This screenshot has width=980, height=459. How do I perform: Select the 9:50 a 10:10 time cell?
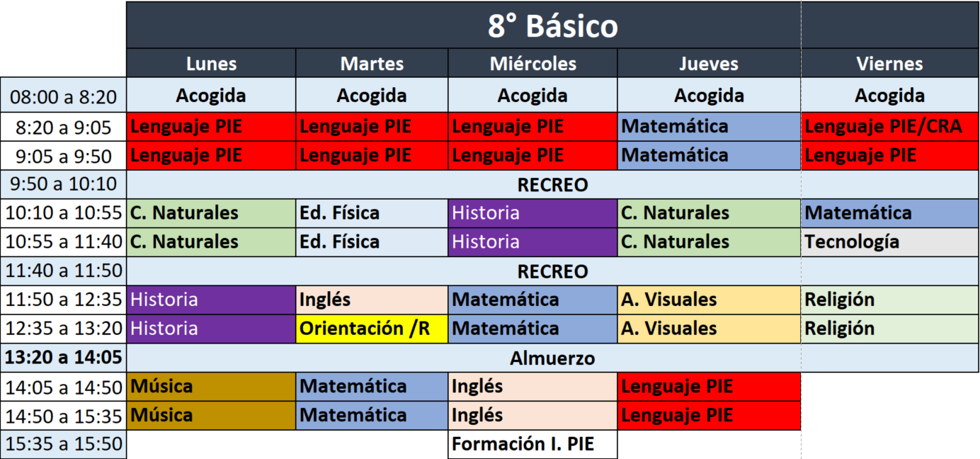(63, 185)
